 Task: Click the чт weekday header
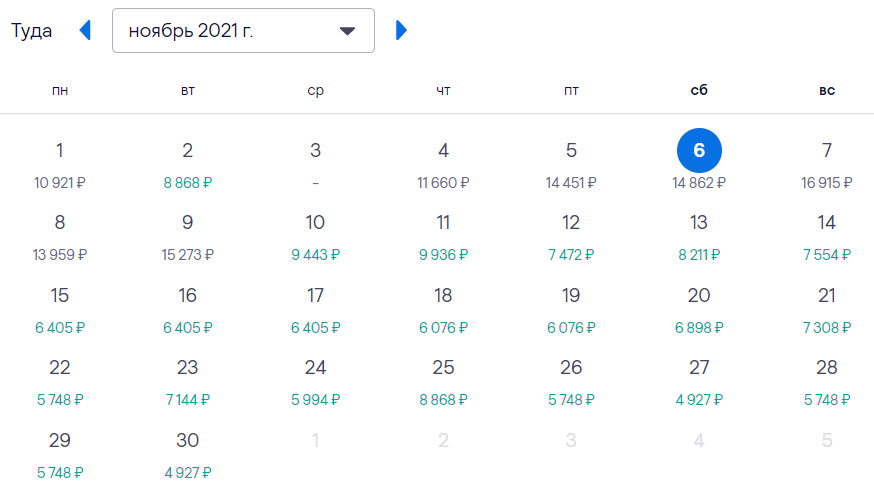[443, 90]
